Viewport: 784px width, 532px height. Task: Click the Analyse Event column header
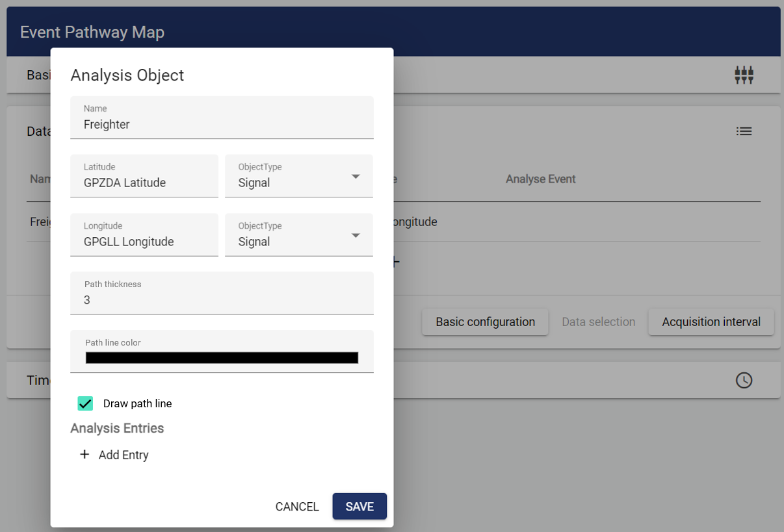pyautogui.click(x=540, y=179)
